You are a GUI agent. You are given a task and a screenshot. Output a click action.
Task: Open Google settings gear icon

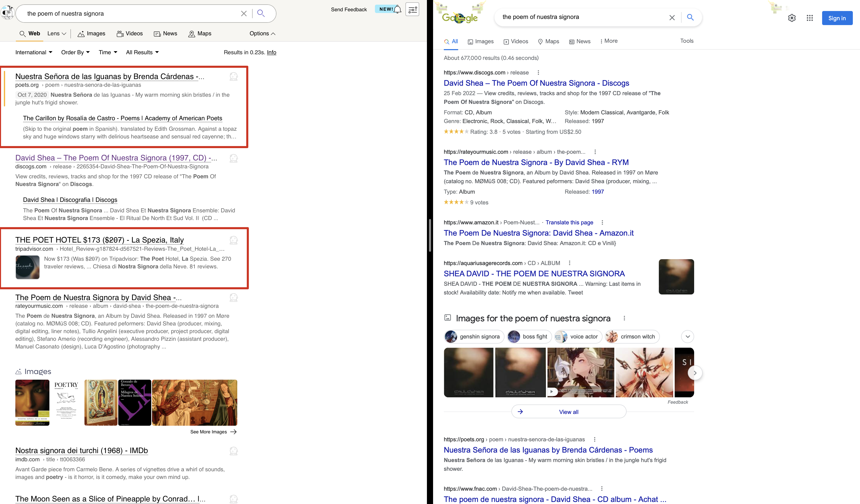[x=792, y=18]
